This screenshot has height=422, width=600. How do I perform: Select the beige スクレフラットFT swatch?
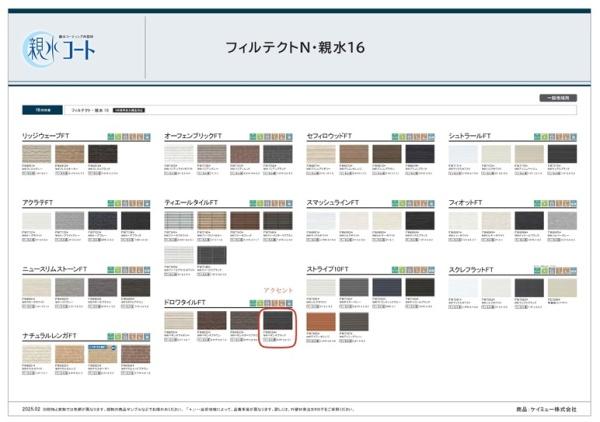tap(562, 288)
